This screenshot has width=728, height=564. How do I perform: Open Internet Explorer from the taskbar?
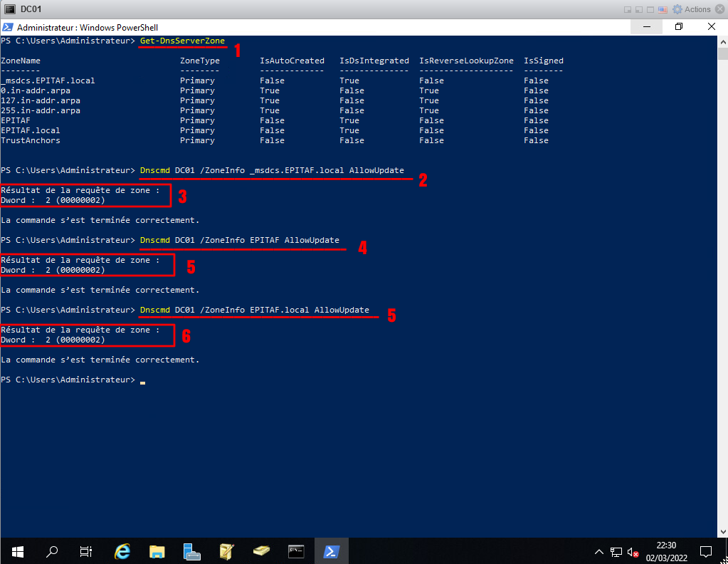pos(122,551)
